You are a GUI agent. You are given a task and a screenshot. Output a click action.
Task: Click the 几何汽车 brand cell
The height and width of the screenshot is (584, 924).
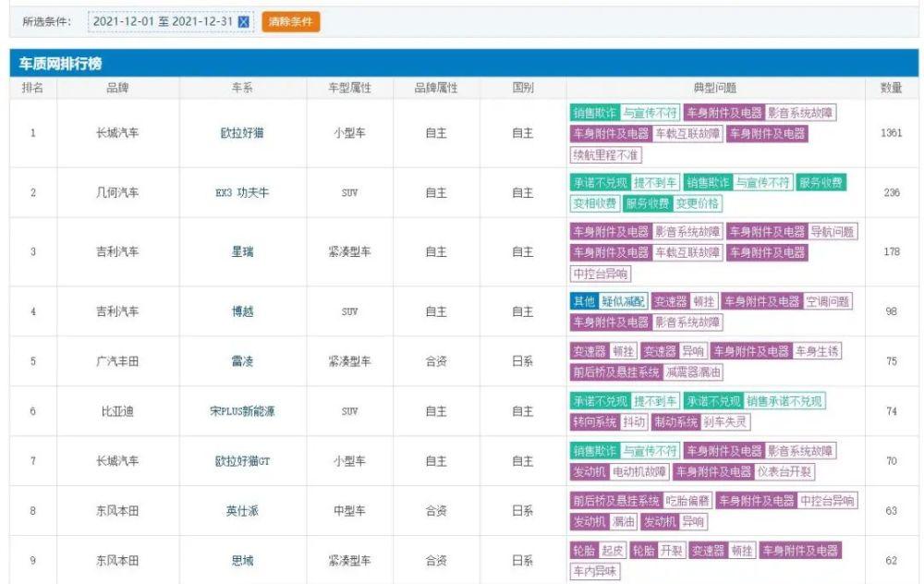pyautogui.click(x=117, y=193)
